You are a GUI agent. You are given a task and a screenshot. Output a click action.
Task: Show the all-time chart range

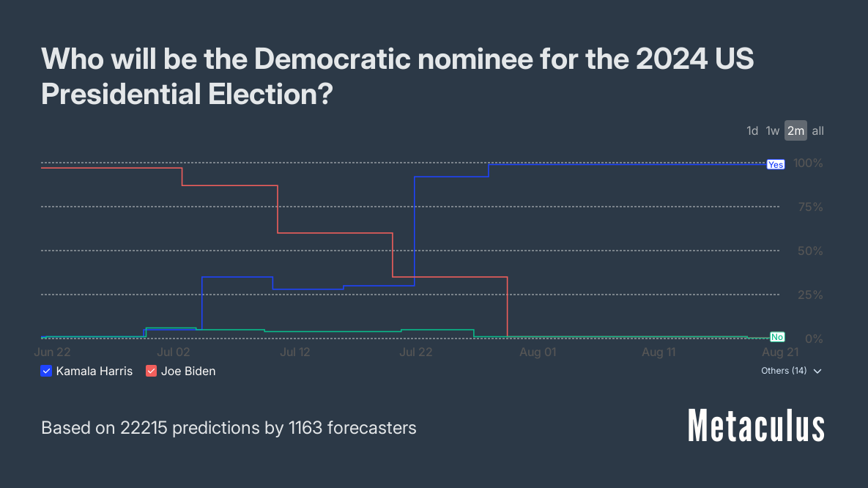(x=818, y=131)
